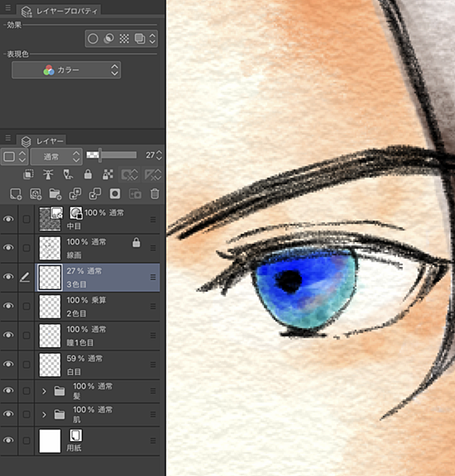Image resolution: width=455 pixels, height=476 pixels.
Task: Click the opacity value stepper arrows
Action: coord(159,155)
